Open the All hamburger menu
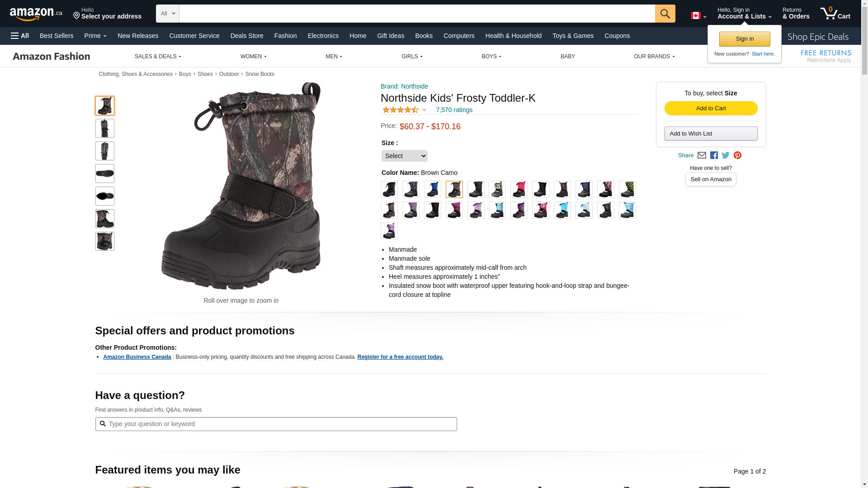The width and height of the screenshot is (868, 488). [x=20, y=36]
